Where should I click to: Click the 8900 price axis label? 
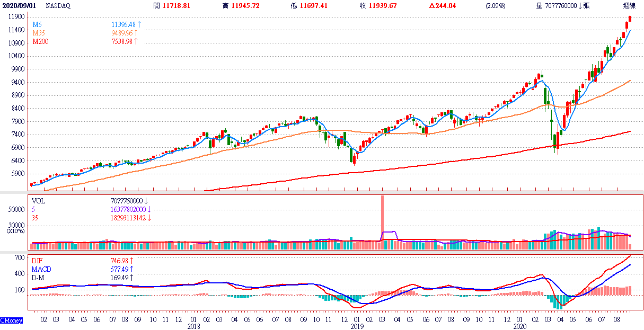point(19,95)
